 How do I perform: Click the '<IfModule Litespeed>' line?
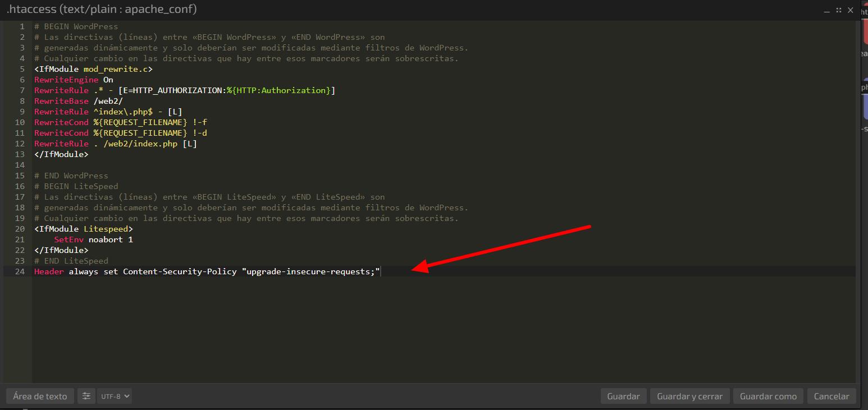pos(84,229)
